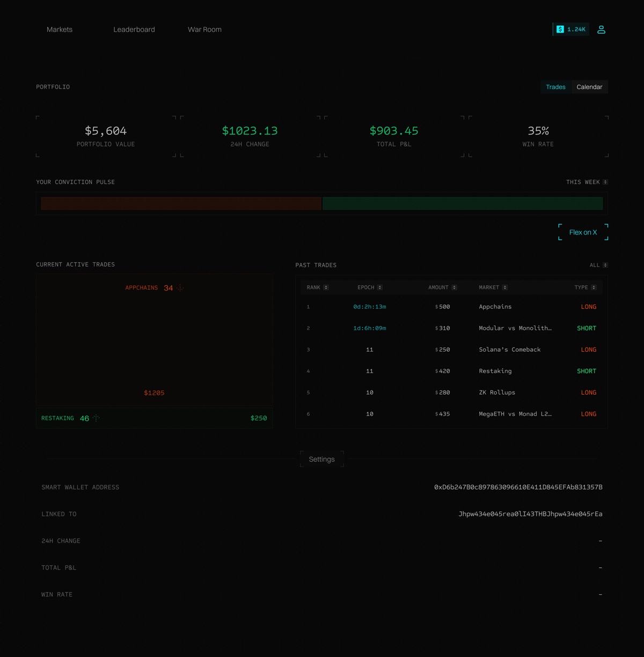644x657 pixels.
Task: Select the Appchains past trade row
Action: tap(451, 307)
